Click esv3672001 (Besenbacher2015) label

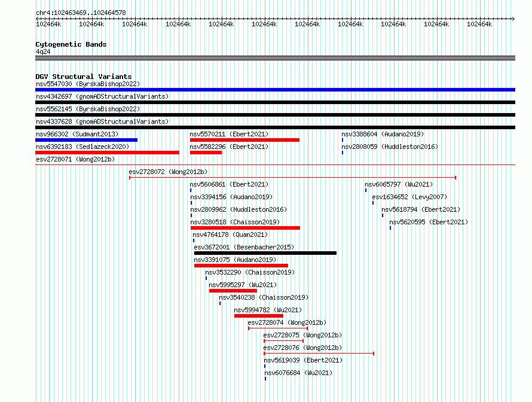coord(244,247)
